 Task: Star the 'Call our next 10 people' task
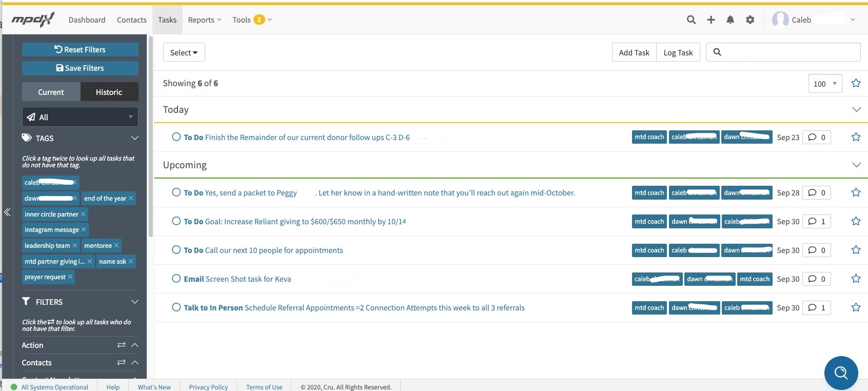click(856, 250)
